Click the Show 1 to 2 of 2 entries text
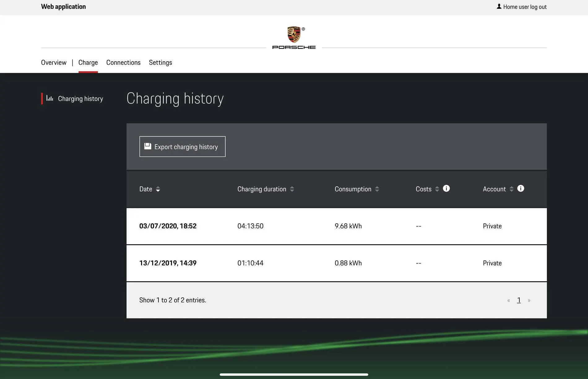 click(173, 300)
